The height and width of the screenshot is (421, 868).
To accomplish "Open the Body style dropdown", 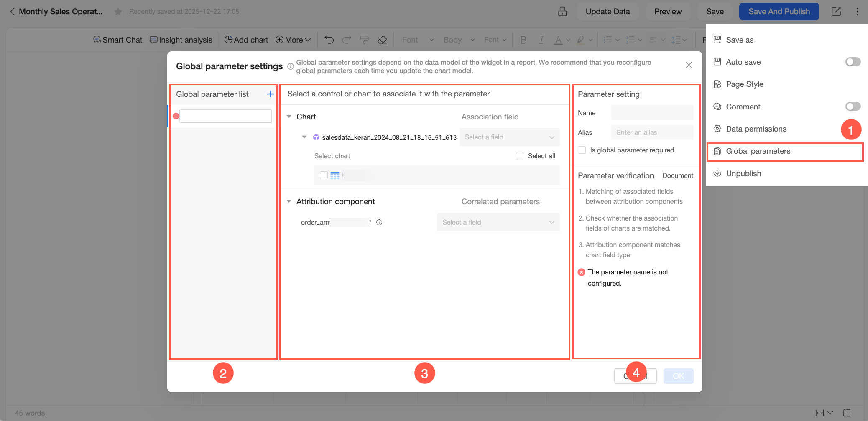I will [459, 40].
